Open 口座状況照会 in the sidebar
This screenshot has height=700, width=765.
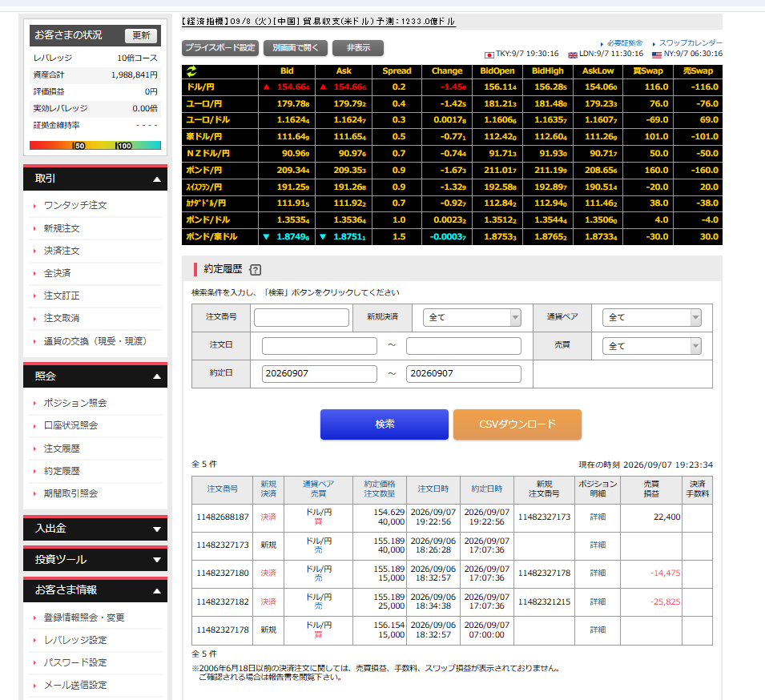[70, 425]
